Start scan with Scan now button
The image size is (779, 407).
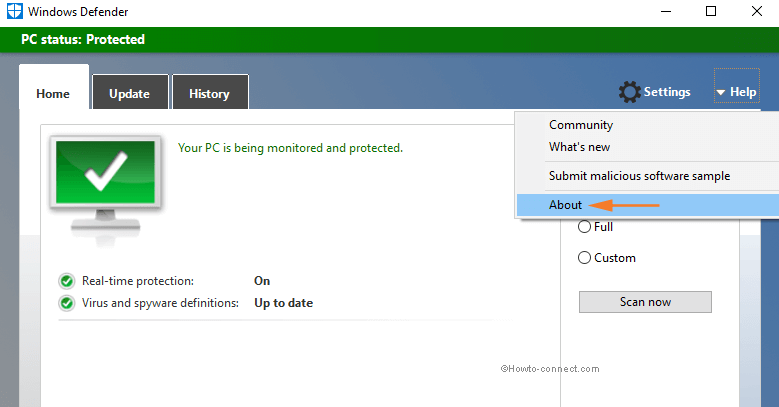click(645, 302)
